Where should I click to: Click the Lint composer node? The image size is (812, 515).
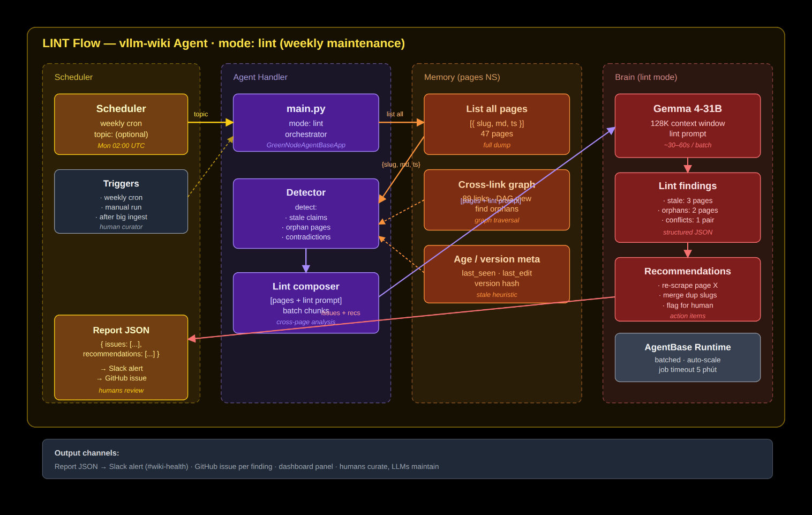306,303
